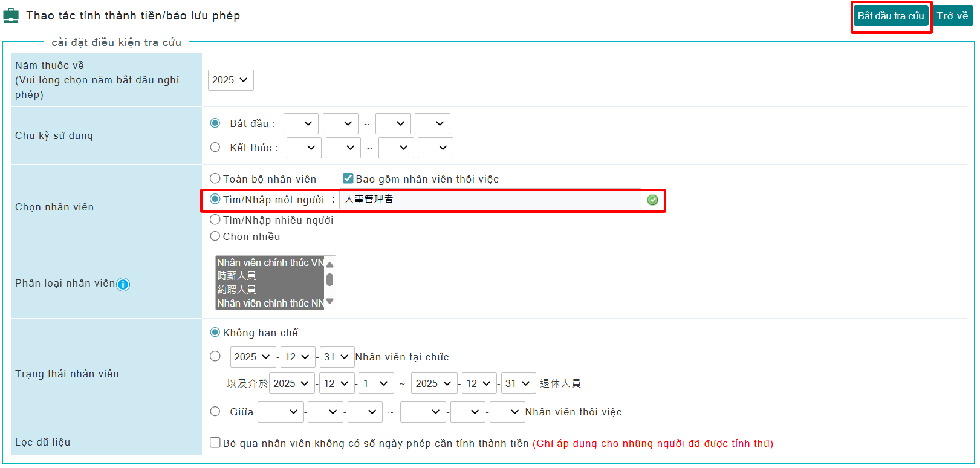Expand first Bắt đầu cycle dropdown
The height and width of the screenshot is (468, 980).
(x=300, y=123)
